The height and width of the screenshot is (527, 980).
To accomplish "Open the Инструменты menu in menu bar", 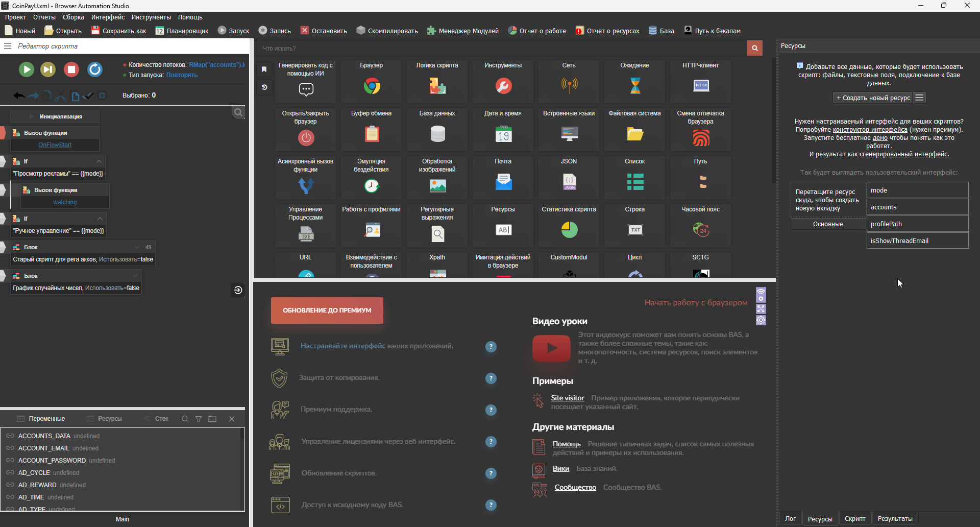I will click(151, 17).
